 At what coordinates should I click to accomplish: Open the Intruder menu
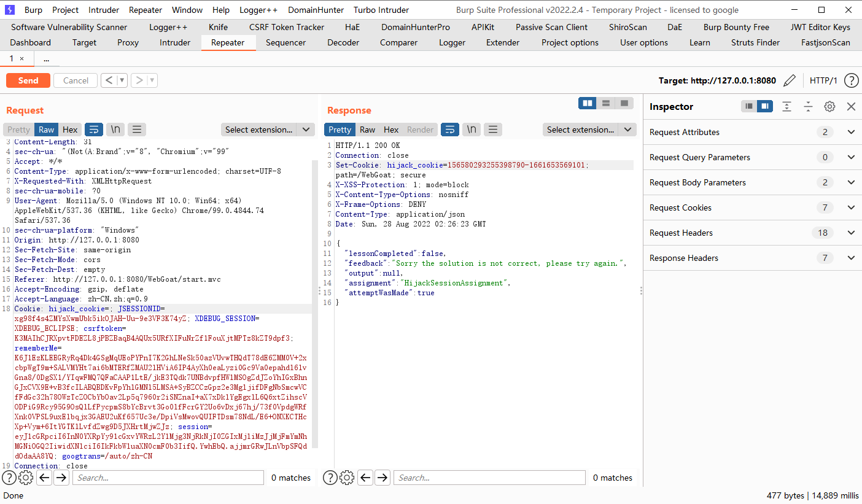coord(104,10)
